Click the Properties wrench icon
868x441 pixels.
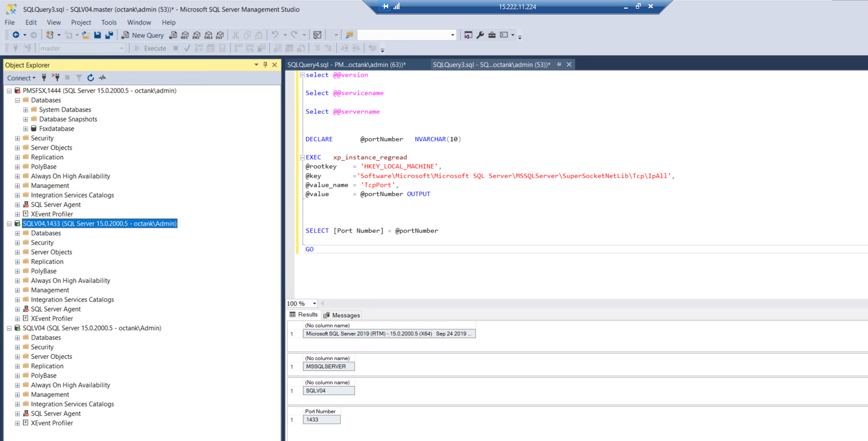[480, 35]
